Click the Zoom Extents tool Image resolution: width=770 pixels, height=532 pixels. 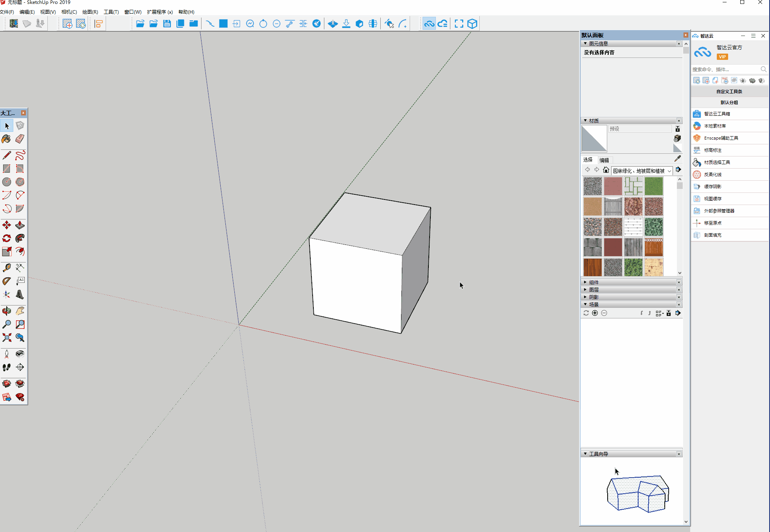pyautogui.click(x=7, y=337)
